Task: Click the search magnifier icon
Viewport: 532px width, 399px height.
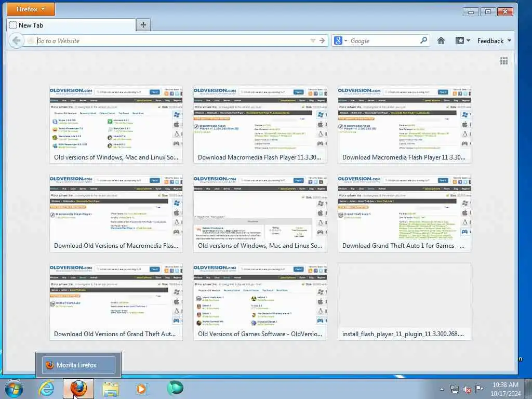Action: point(423,41)
